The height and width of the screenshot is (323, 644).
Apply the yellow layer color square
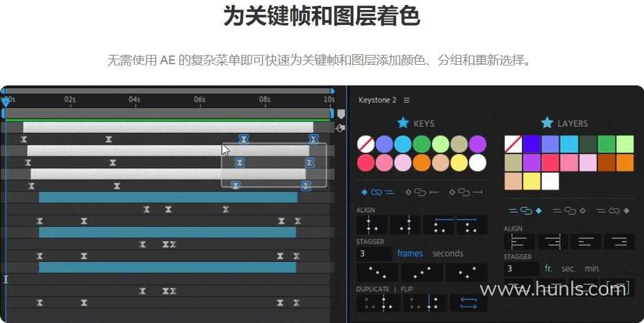coord(531,181)
